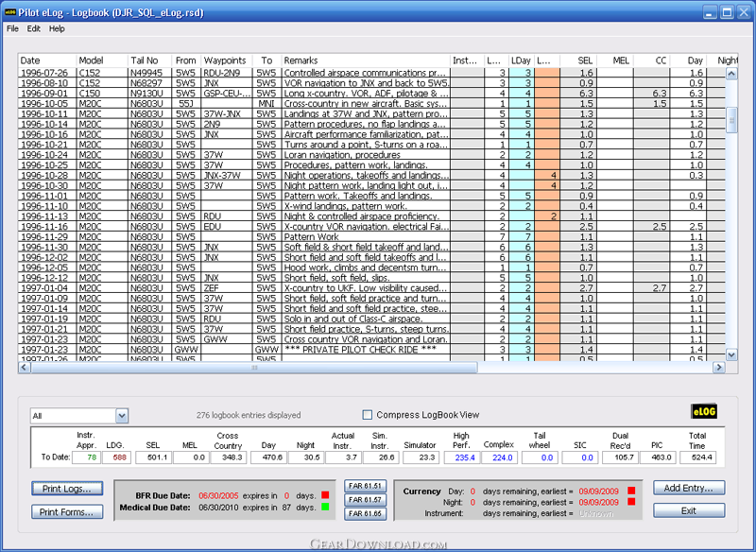Image resolution: width=756 pixels, height=552 pixels.
Task: Select the 'Pattern Work' remark on 1996-11-29
Action: click(366, 236)
